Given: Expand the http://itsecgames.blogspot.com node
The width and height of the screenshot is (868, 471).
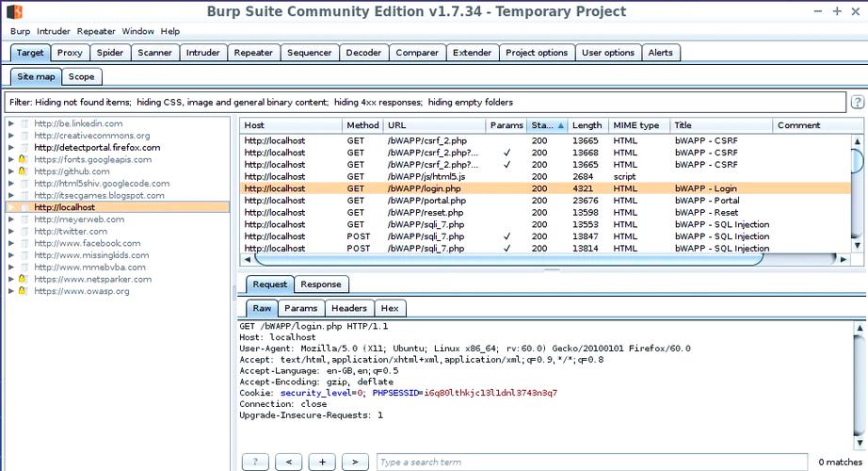Looking at the screenshot, I should tap(11, 195).
